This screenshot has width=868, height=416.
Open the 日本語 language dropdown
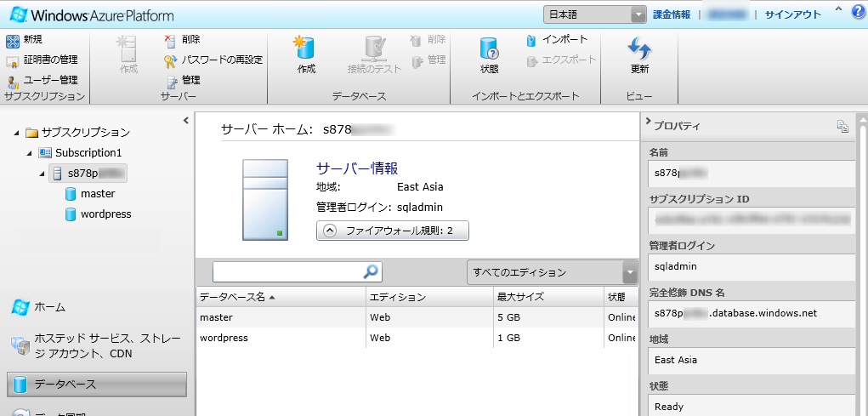pyautogui.click(x=594, y=15)
